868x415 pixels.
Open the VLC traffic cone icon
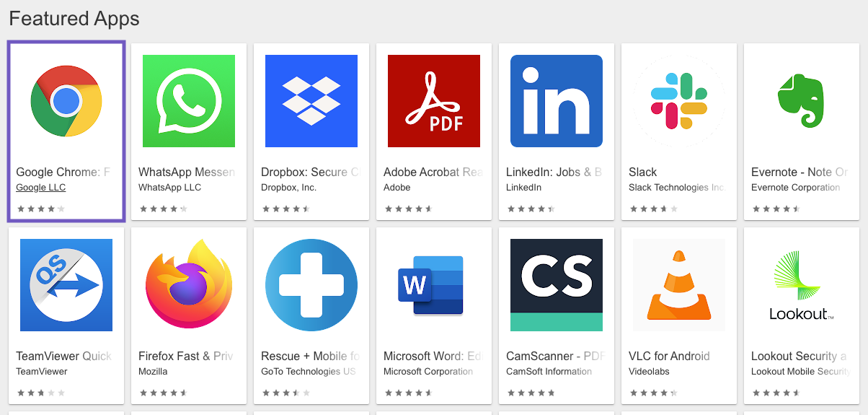click(x=679, y=285)
